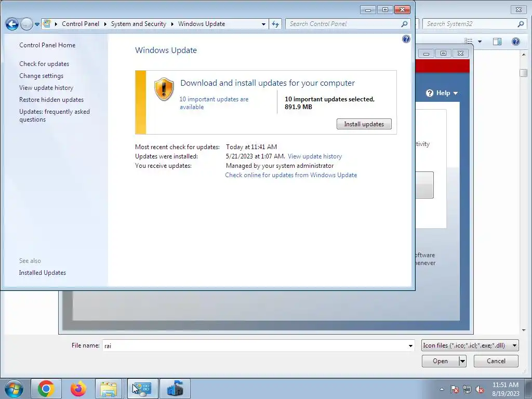
Task: Open the Icon files type filter dropdown
Action: point(470,345)
